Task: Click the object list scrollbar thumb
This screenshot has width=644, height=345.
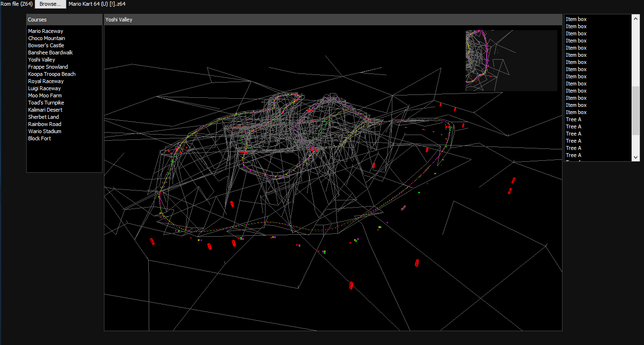Action: [635, 111]
